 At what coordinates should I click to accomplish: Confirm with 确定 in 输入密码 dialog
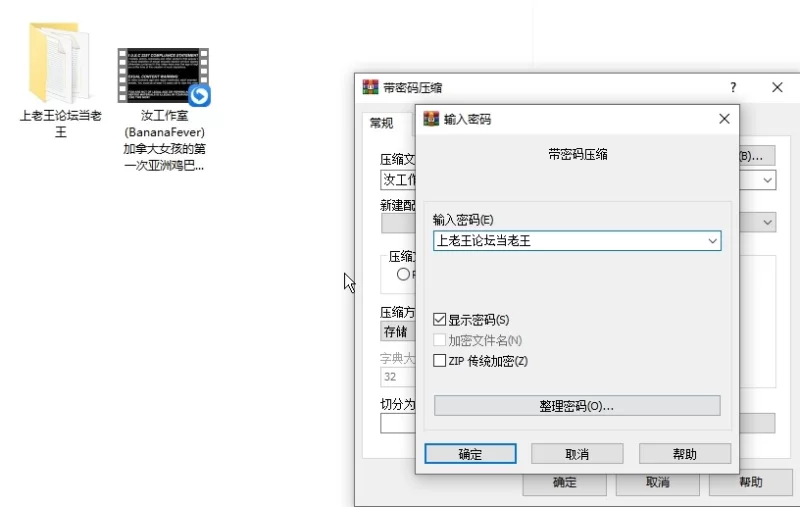coord(470,454)
